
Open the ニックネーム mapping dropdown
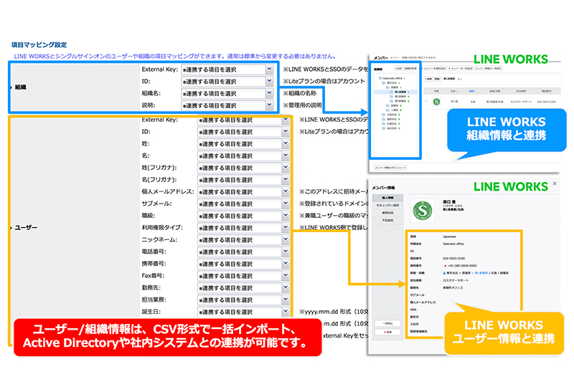point(243,240)
